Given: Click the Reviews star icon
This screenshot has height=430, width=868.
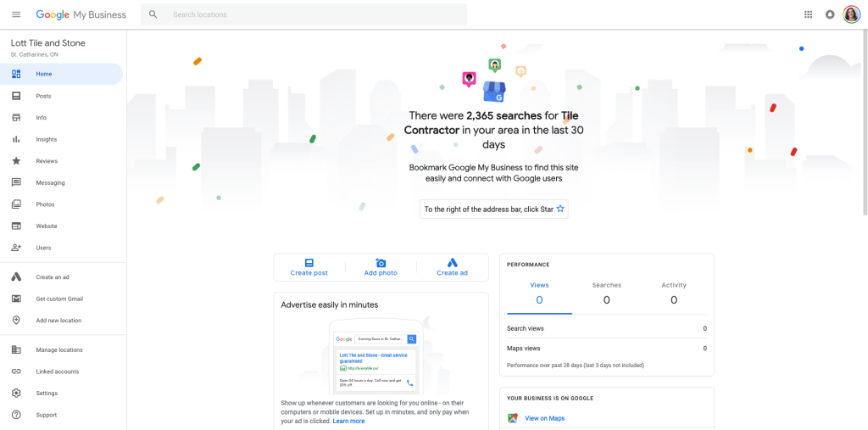Looking at the screenshot, I should tap(16, 160).
